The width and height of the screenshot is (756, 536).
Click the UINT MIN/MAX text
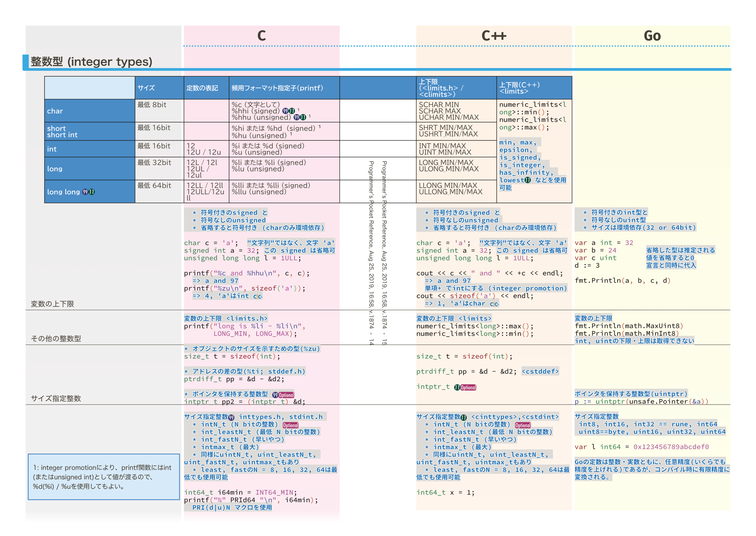[x=445, y=152]
